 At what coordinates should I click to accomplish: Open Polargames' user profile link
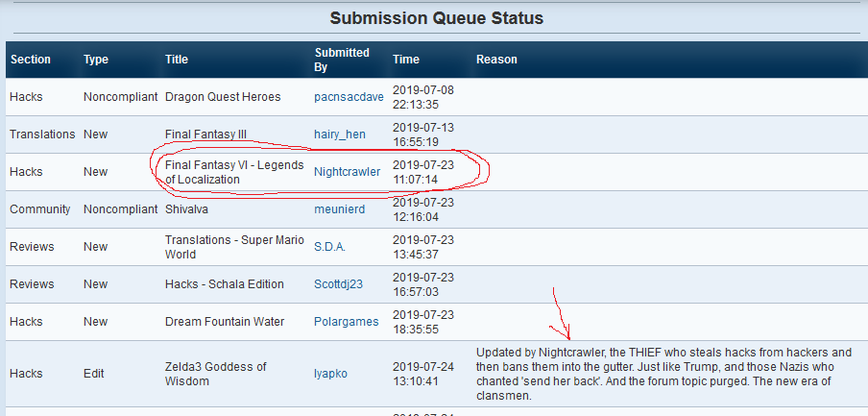(x=347, y=322)
